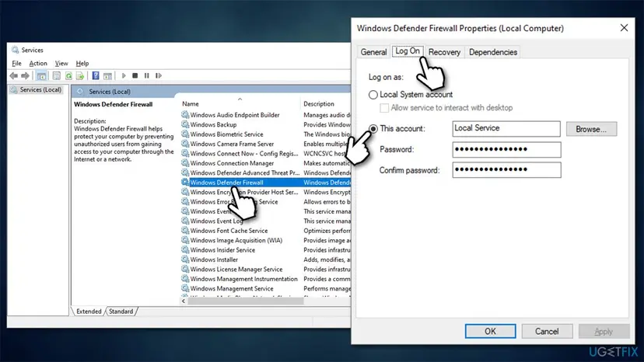Screen dimensions: 644x362
Task: Click the Export List toolbar icon
Action: [x=80, y=75]
